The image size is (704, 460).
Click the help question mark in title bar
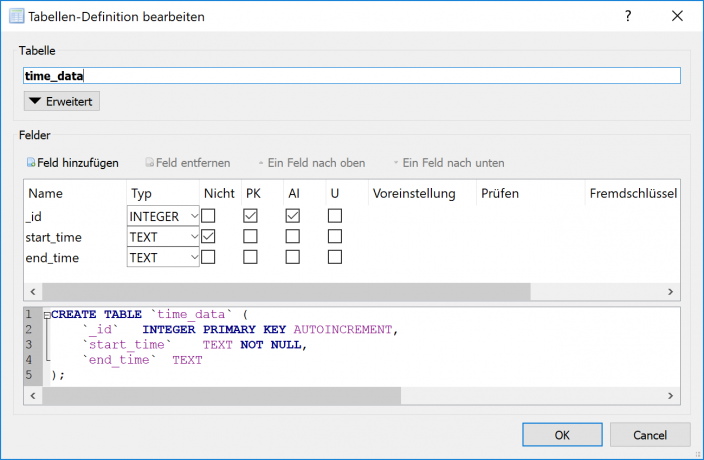627,16
